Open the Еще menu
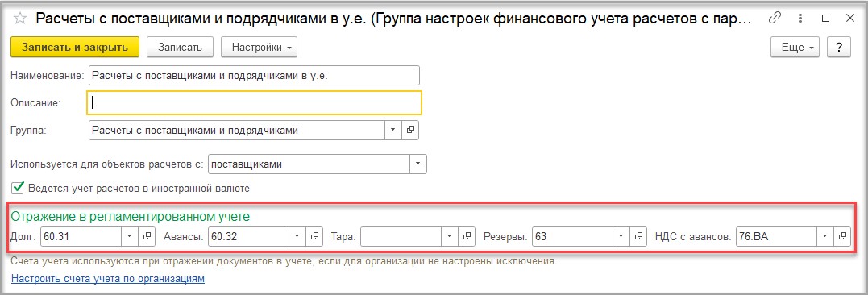Viewport: 868px width, 295px height. [x=795, y=47]
